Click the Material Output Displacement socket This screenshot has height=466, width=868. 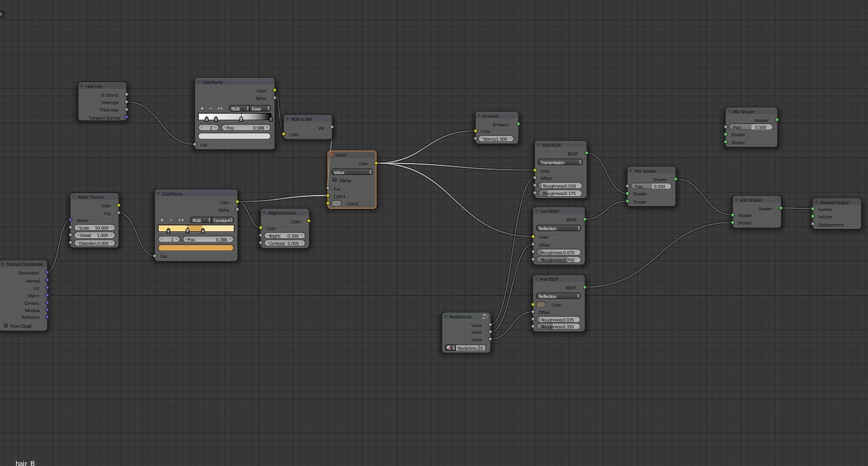[x=813, y=225]
